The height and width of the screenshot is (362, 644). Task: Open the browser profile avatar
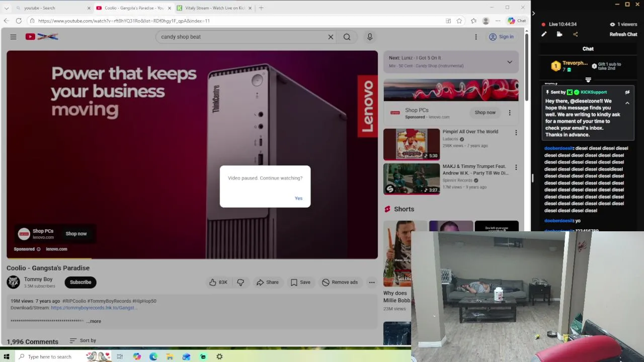(x=486, y=21)
